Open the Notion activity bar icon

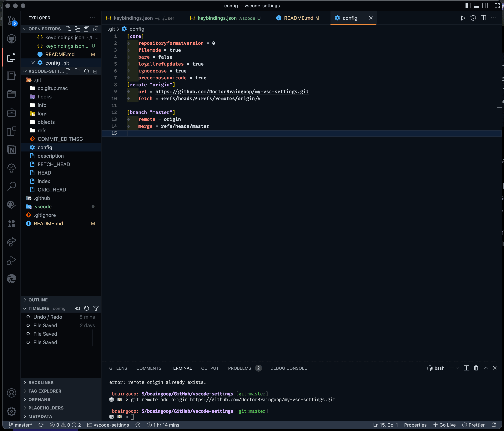click(11, 150)
